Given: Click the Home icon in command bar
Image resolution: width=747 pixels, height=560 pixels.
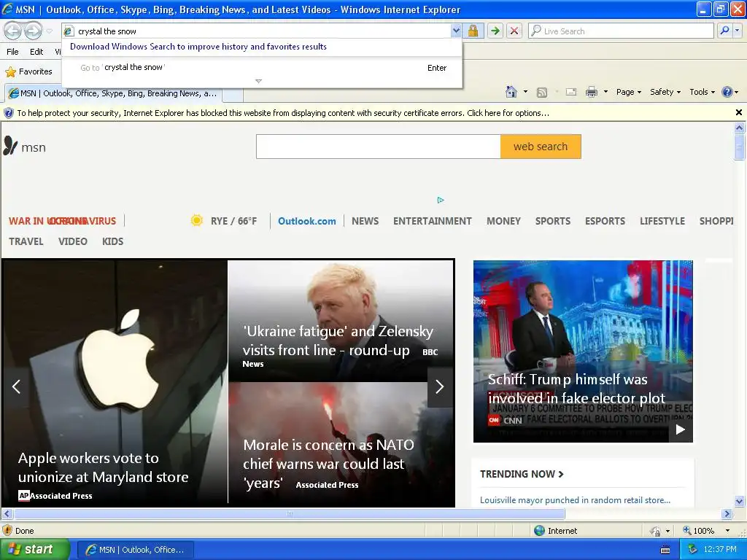Looking at the screenshot, I should pos(511,92).
